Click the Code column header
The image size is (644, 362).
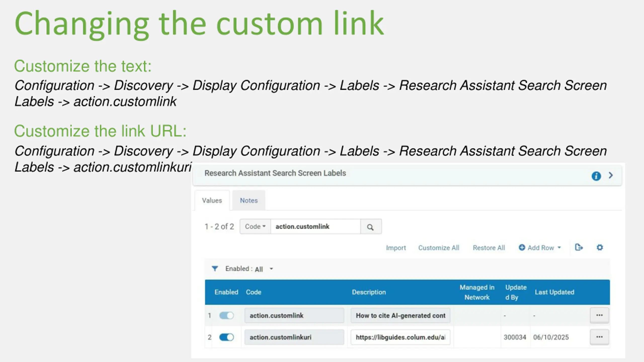[x=254, y=292]
